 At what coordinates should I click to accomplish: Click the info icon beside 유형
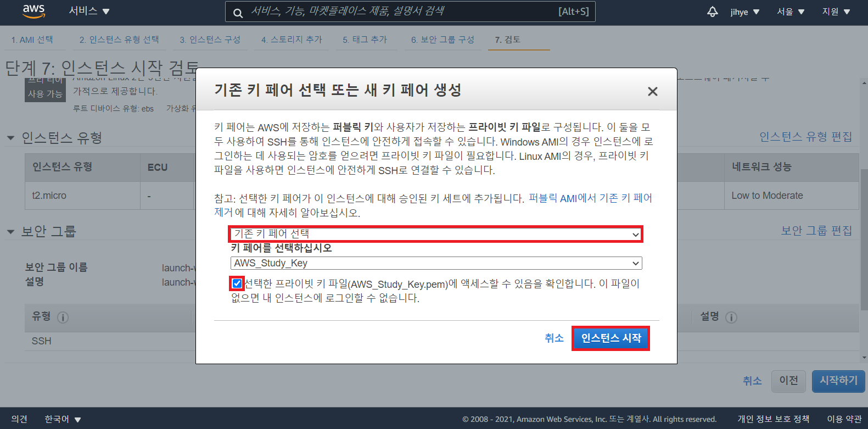pos(63,317)
